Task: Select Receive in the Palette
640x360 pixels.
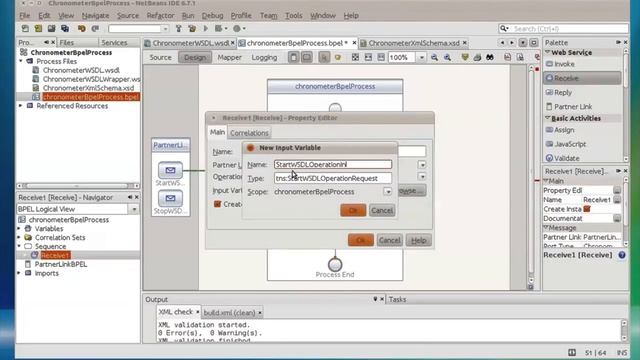Action: pyautogui.click(x=582, y=78)
